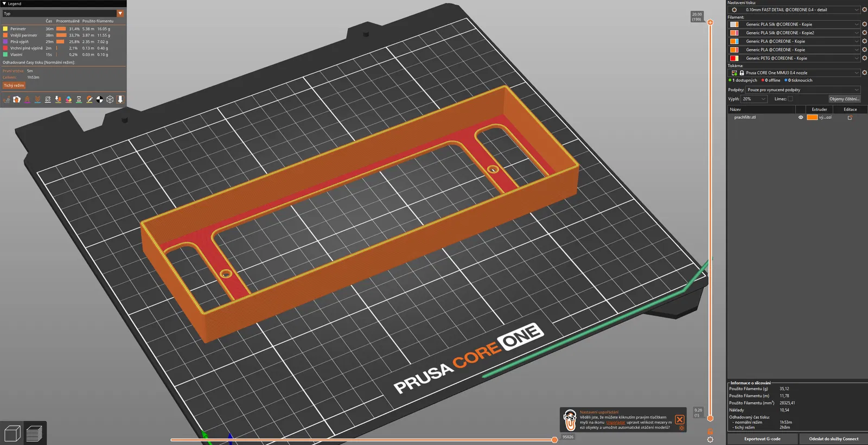Image resolution: width=868 pixels, height=445 pixels.
Task: Open print settings preset dropdown
Action: tap(794, 10)
